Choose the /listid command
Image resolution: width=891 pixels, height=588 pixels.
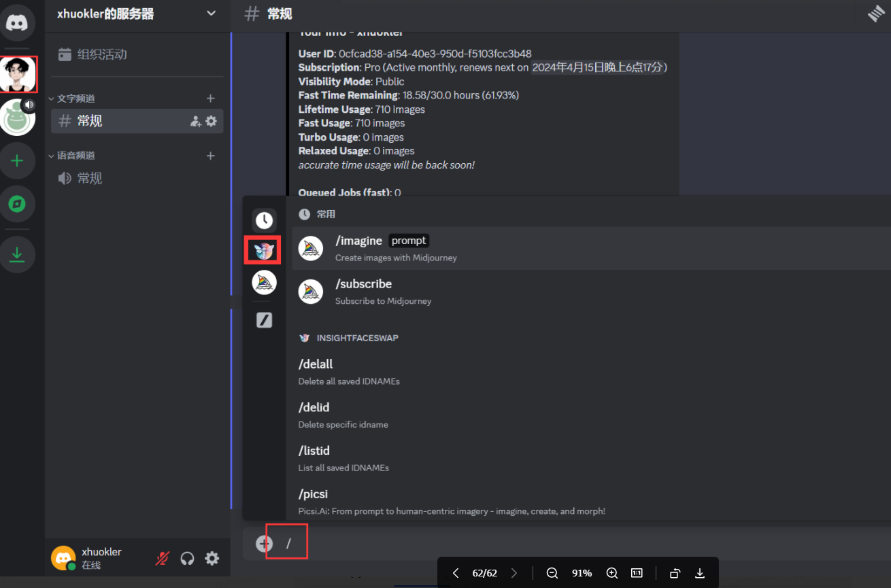(x=591, y=457)
